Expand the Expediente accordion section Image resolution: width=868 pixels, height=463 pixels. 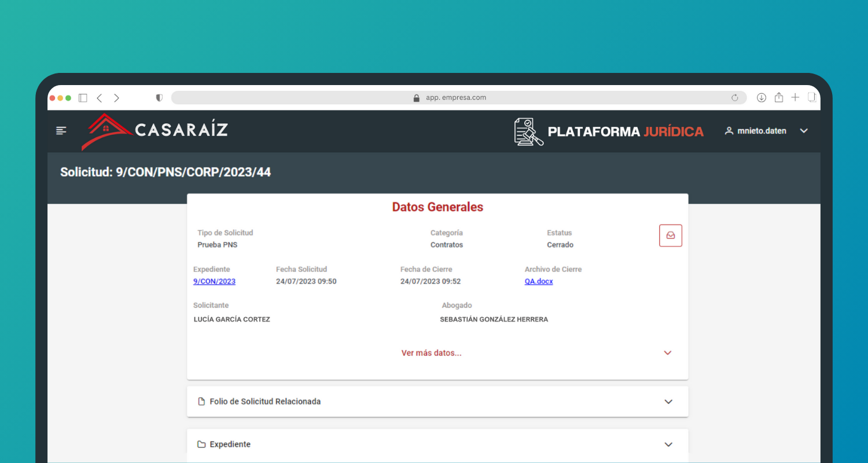pyautogui.click(x=668, y=444)
